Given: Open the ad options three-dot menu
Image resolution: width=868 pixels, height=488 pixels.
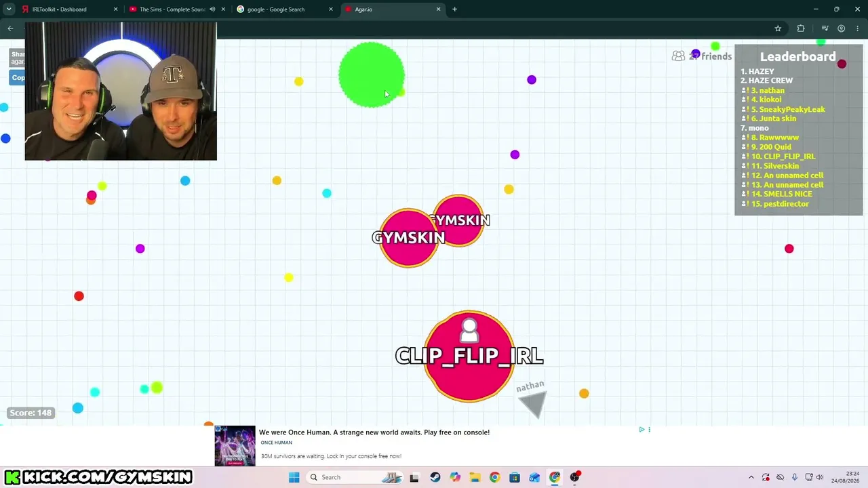Looking at the screenshot, I should [x=649, y=430].
